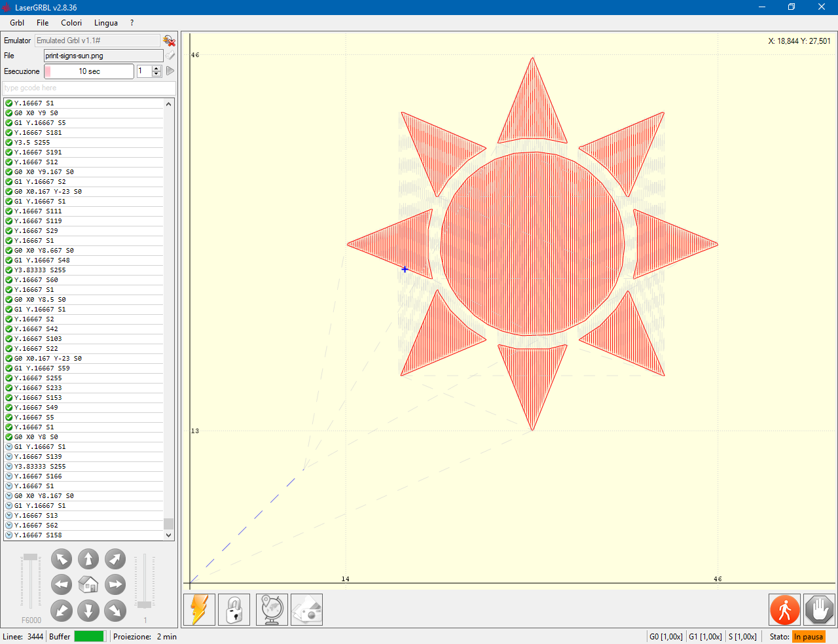Jog diagonally down-left with the arrow button
Screen dimensions: 838x644
pyautogui.click(x=62, y=611)
